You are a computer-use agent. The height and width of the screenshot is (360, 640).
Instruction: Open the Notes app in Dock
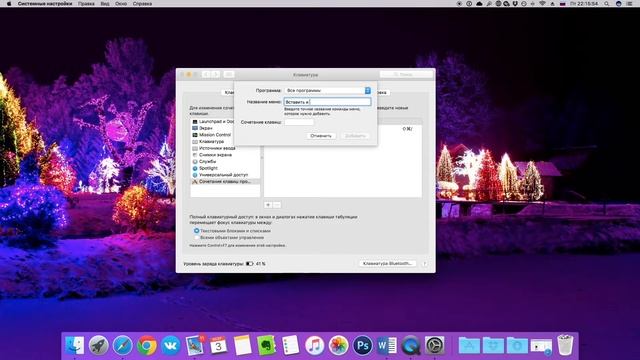[x=242, y=346]
